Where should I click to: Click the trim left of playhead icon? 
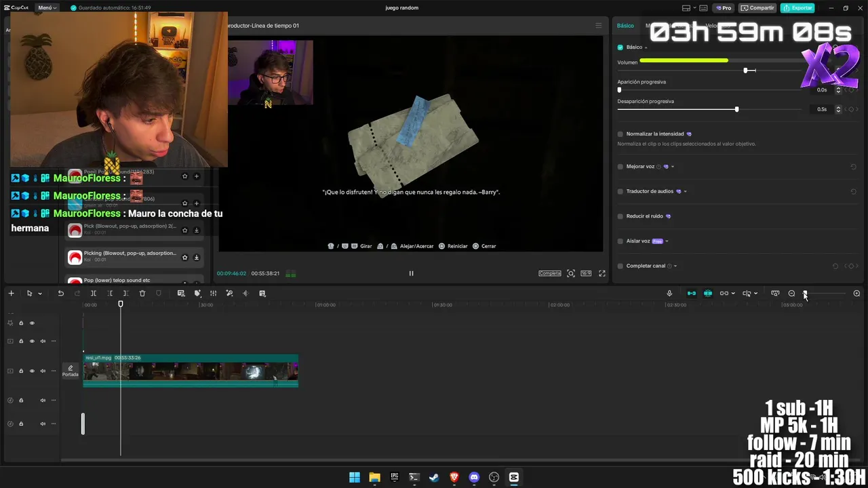[110, 293]
